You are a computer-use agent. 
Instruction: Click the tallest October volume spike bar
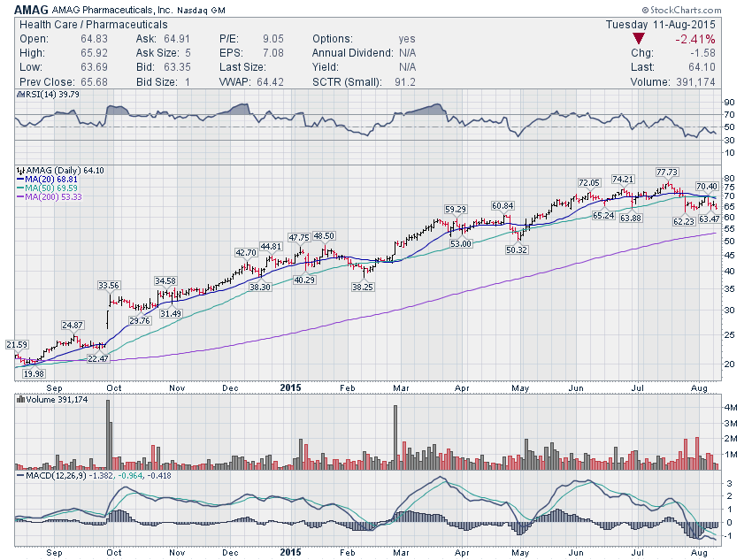coord(108,434)
